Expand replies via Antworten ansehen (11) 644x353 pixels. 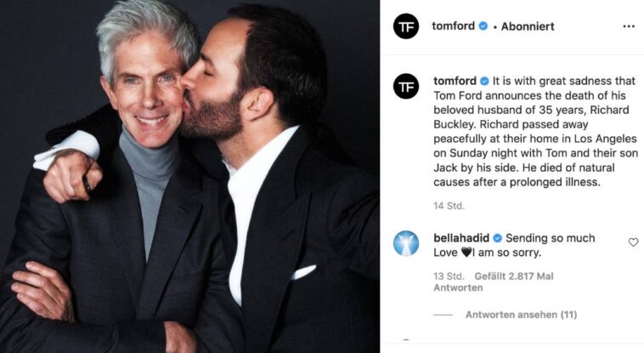(521, 315)
